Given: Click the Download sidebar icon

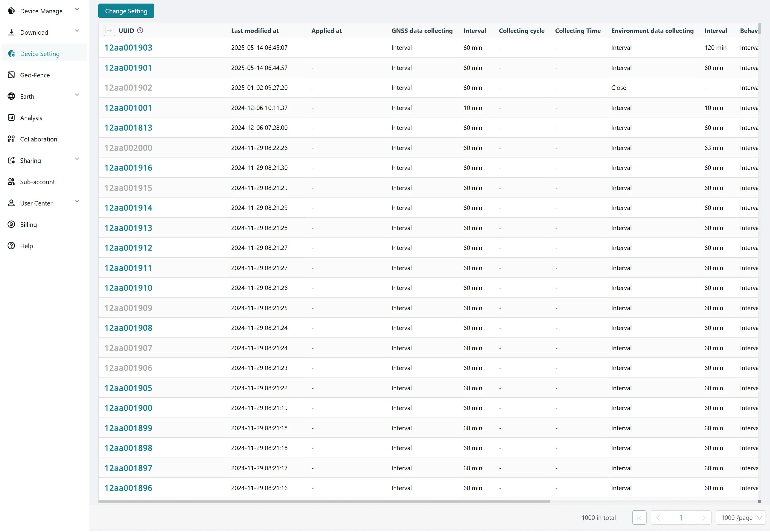Looking at the screenshot, I should click(x=11, y=32).
